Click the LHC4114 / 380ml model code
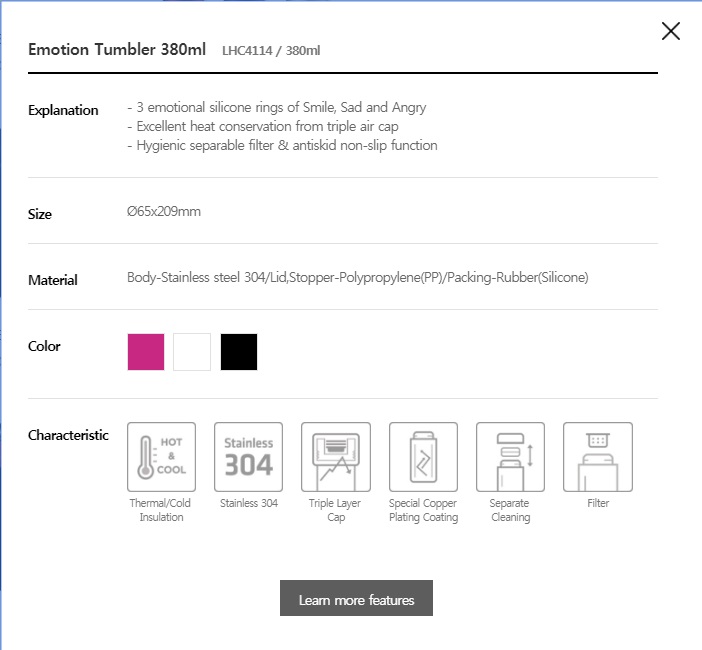Screen dimensions: 702x650 (271, 50)
